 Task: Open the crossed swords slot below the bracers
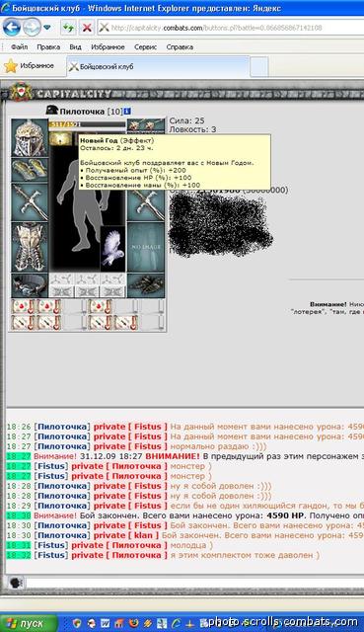30,201
